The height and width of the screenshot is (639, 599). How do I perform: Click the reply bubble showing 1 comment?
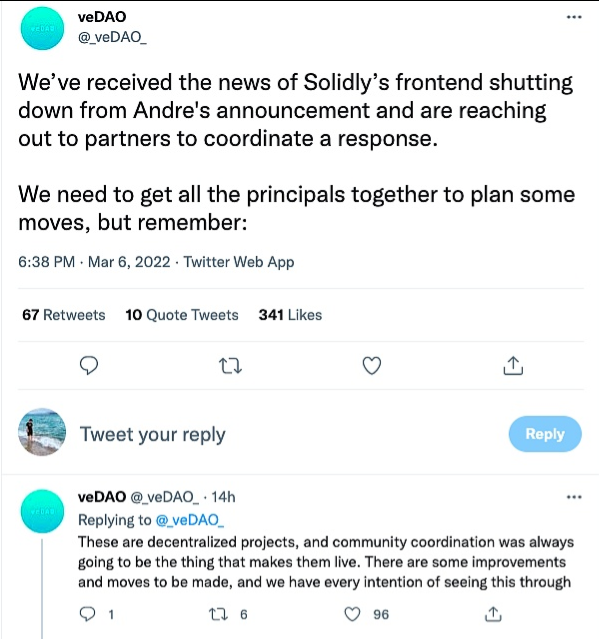[x=87, y=614]
